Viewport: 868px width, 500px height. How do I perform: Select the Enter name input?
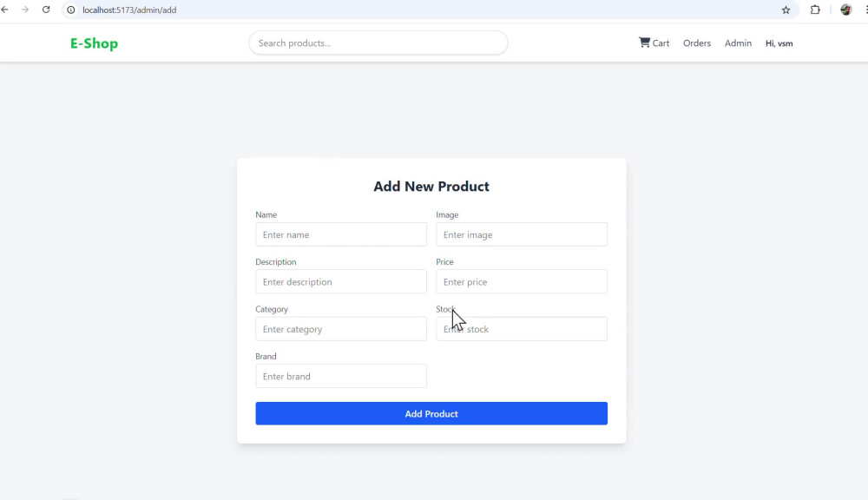(x=341, y=234)
